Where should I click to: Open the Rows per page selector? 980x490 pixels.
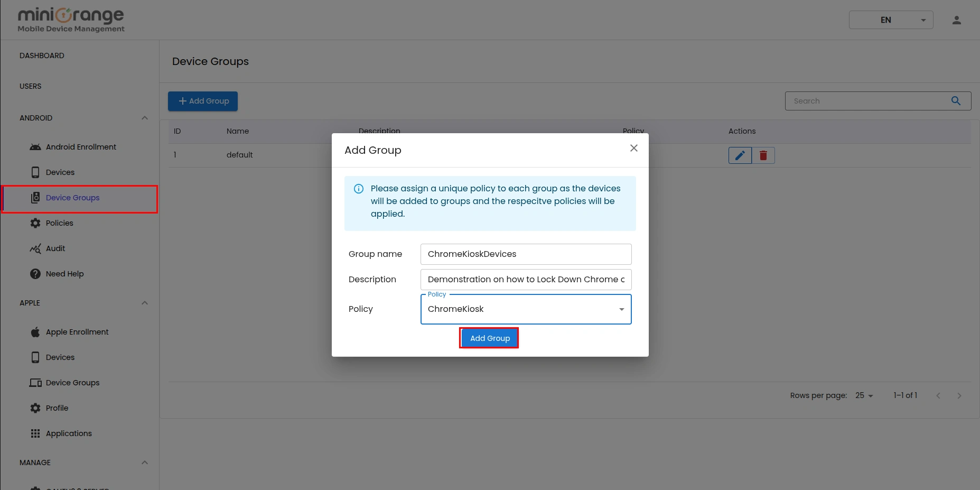pos(863,395)
